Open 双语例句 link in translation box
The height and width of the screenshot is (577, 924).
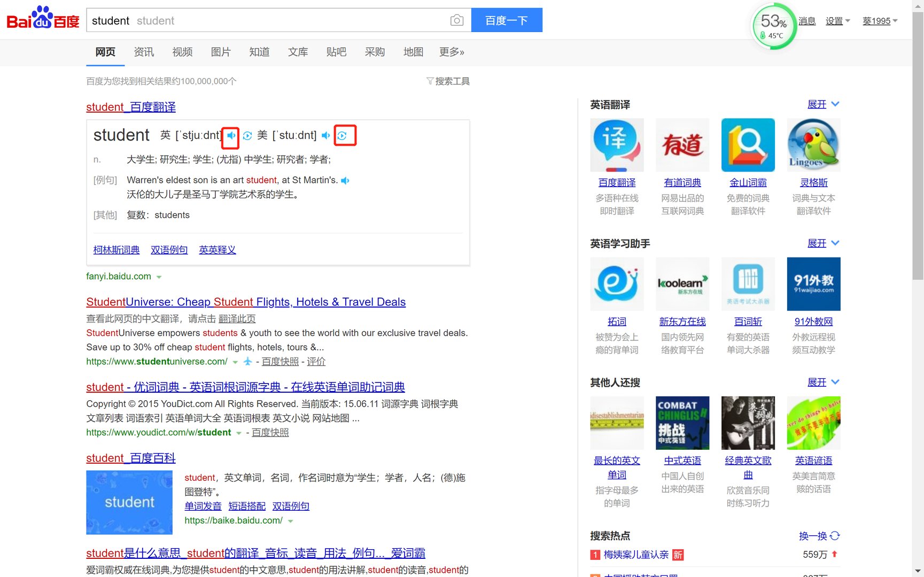coord(169,250)
